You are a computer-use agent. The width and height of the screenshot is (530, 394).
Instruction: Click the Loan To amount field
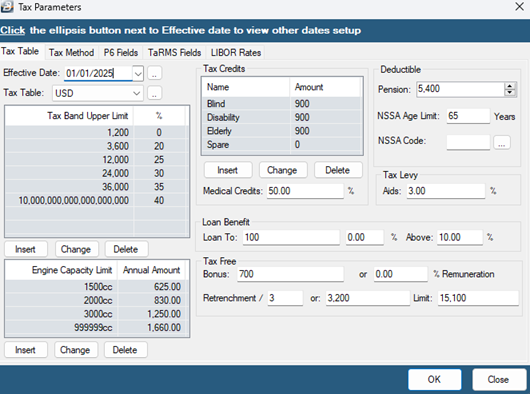291,237
